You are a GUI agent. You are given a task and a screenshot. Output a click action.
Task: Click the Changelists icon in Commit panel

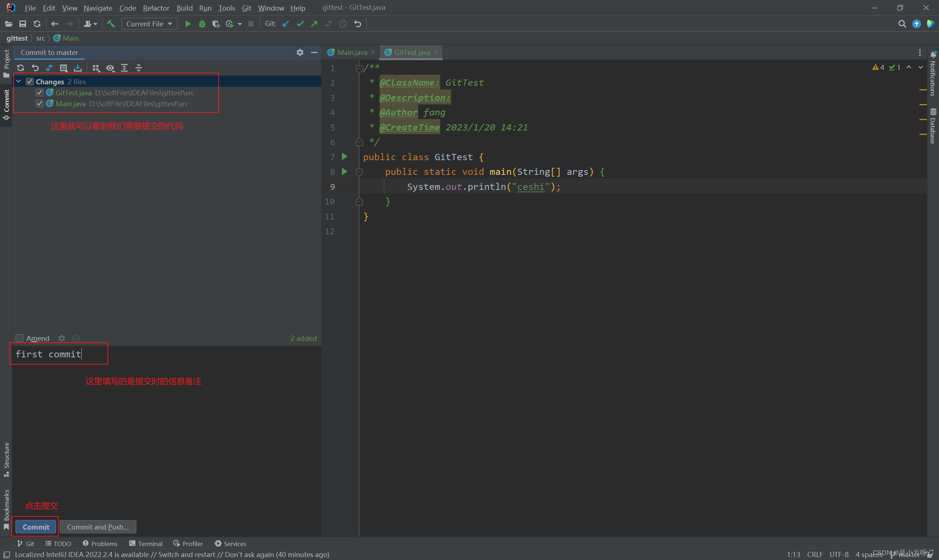coord(64,68)
